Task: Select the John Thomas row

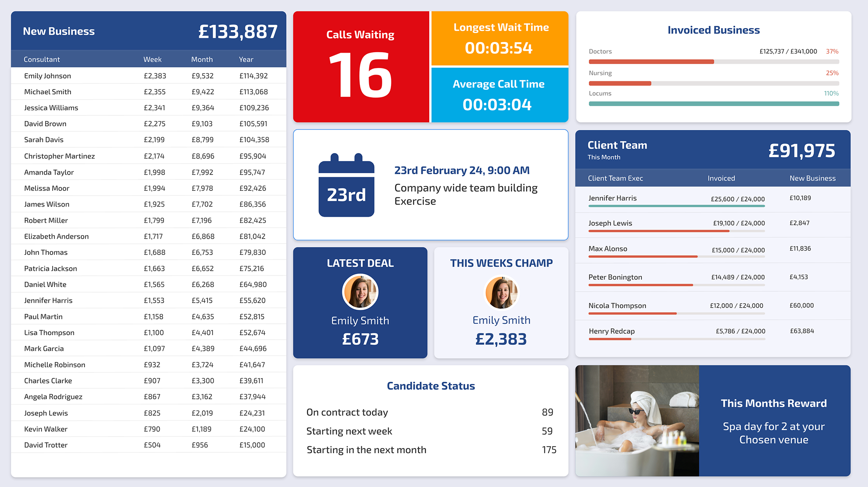Action: [x=149, y=252]
